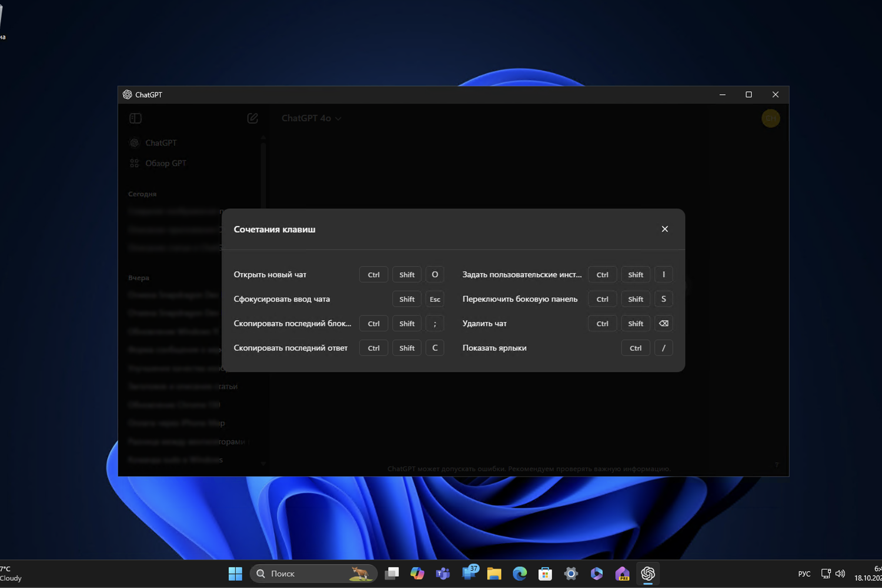Image resolution: width=882 pixels, height=588 pixels.
Task: Open the taskbar app with PRE badge
Action: point(622,573)
